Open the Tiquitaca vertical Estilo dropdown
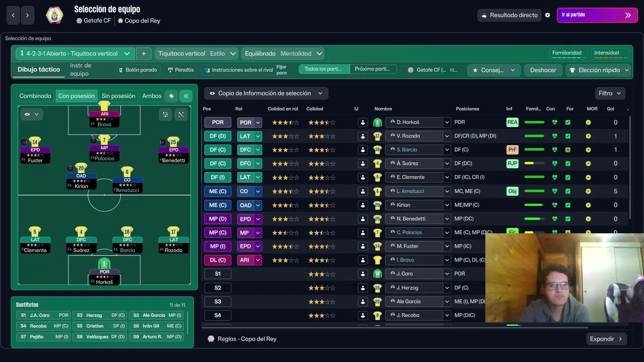Screen dimensions: 644x362 pyautogui.click(x=196, y=53)
